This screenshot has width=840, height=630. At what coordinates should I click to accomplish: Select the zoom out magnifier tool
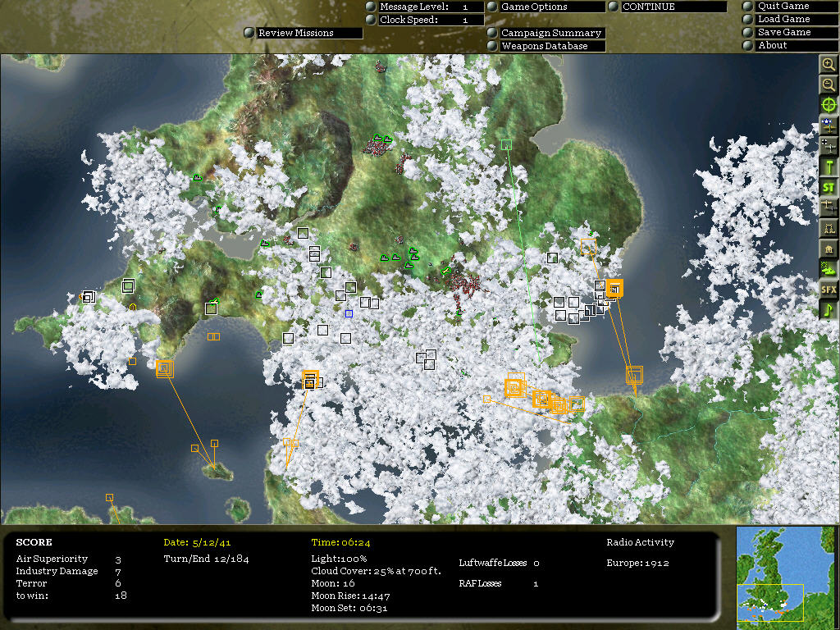[829, 84]
